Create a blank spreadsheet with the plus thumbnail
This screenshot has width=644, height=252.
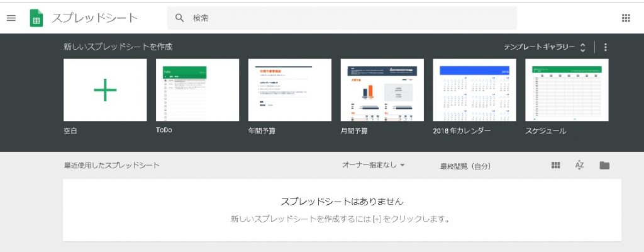105,90
